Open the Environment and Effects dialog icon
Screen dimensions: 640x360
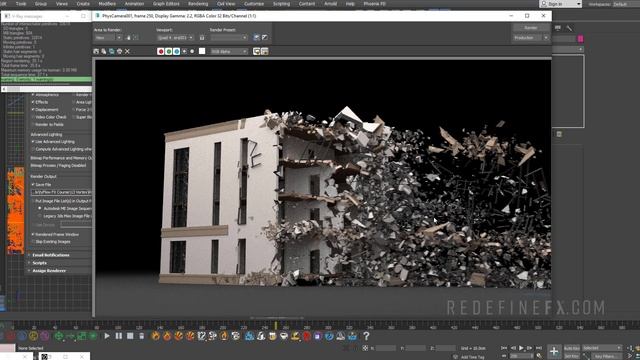coord(265,38)
